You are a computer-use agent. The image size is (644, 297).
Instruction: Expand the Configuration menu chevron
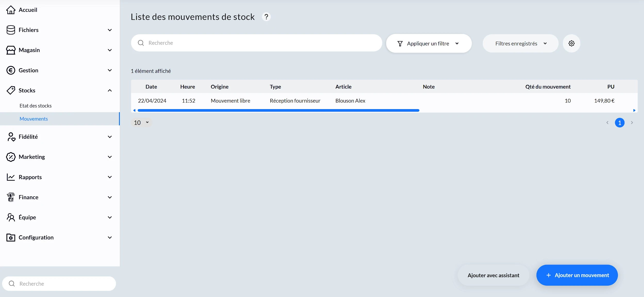point(110,237)
